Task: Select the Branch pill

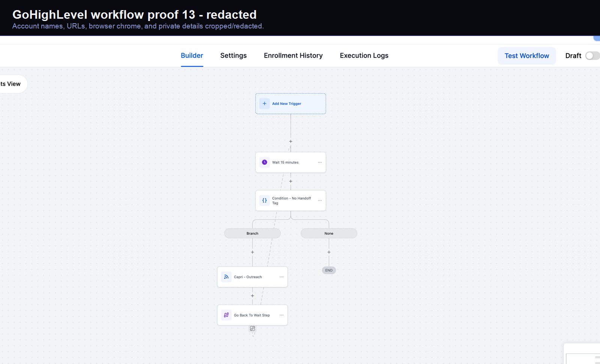Action: 252,233
